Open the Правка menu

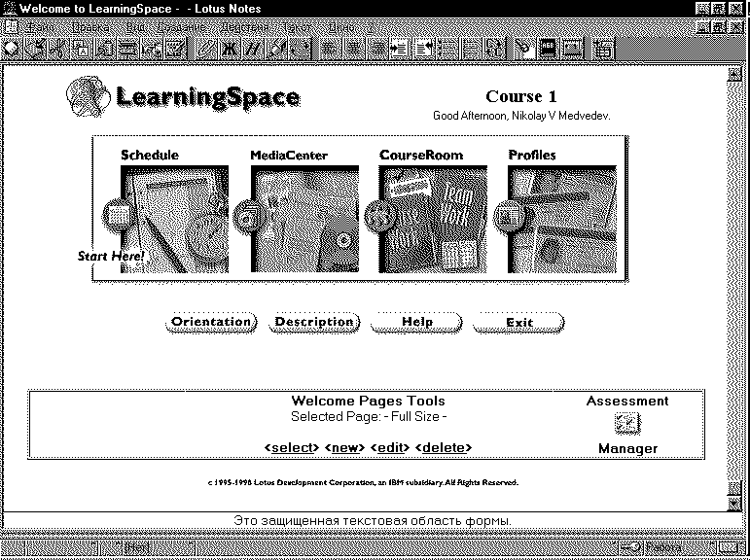89,28
